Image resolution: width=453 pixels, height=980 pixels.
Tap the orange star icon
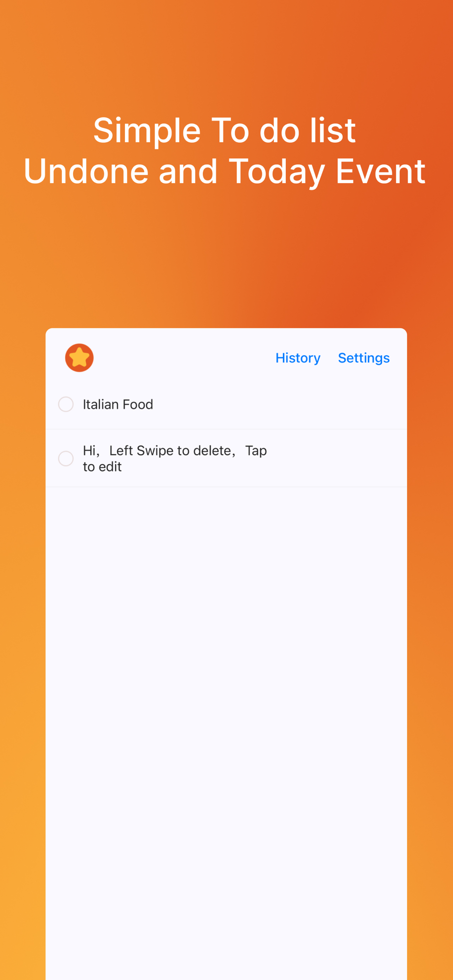coord(79,358)
